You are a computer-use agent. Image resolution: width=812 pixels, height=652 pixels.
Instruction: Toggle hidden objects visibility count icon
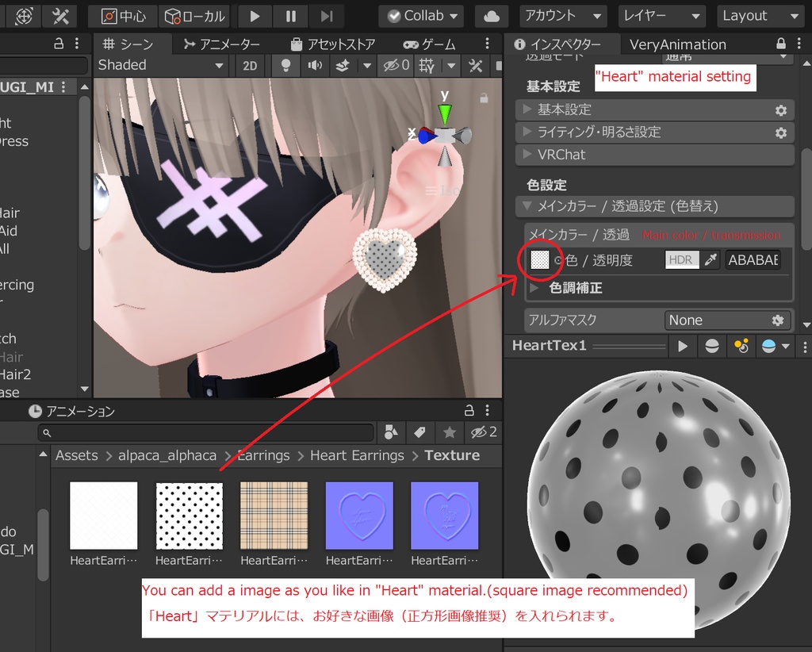pyautogui.click(x=396, y=66)
